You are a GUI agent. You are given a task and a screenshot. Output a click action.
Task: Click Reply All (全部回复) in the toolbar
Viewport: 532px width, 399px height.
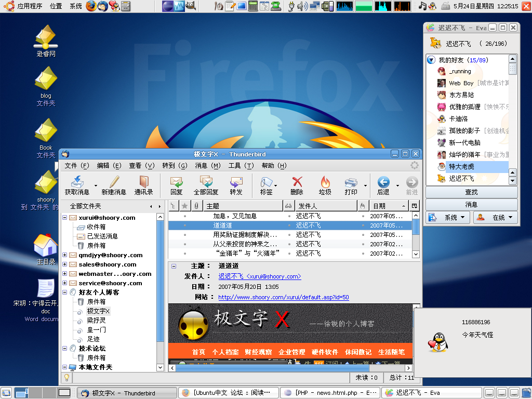(206, 185)
